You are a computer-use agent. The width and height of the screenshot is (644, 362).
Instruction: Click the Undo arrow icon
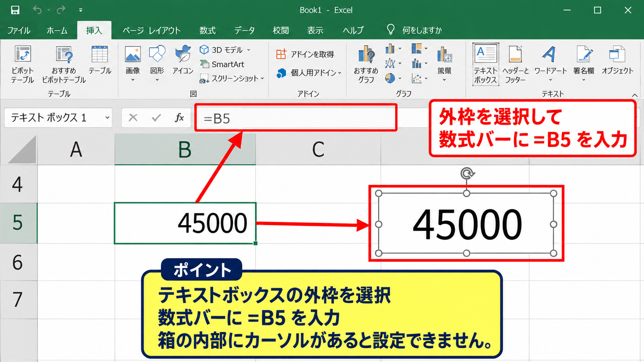click(x=37, y=10)
